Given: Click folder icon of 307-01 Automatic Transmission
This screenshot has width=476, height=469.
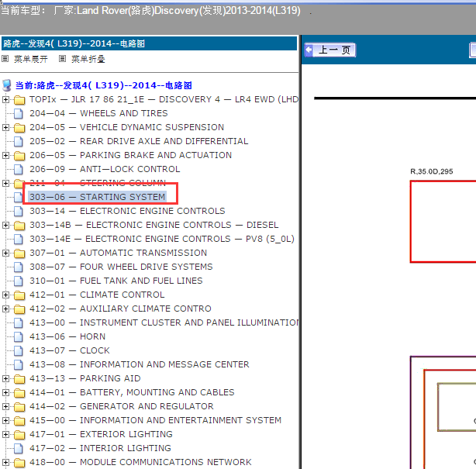Looking at the screenshot, I should [x=19, y=253].
